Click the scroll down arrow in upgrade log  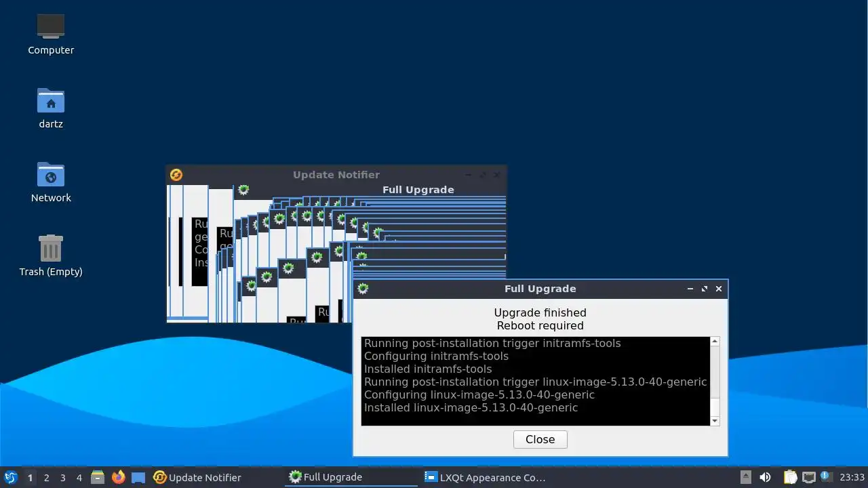[714, 421]
